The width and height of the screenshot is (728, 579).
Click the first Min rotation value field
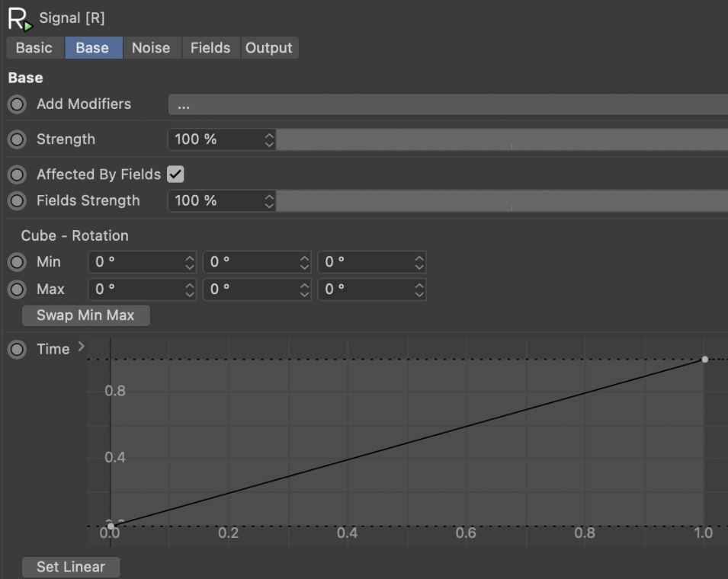click(x=136, y=262)
